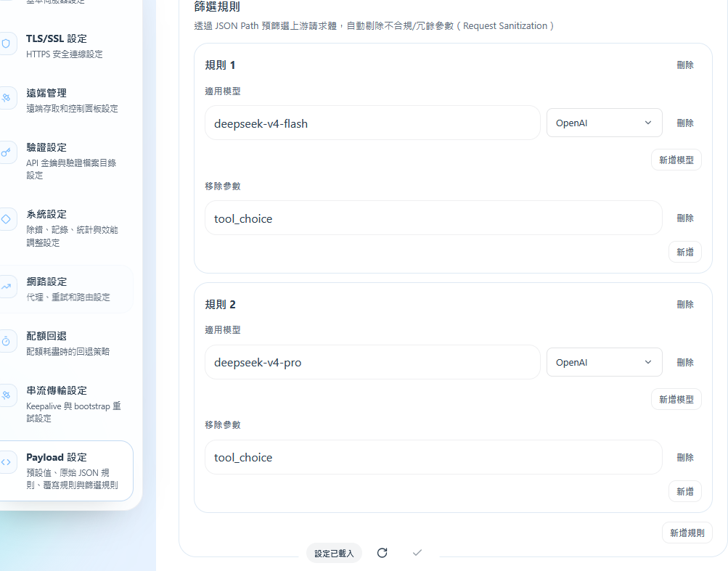
Task: Open 配額回退 section
Action: point(66,343)
